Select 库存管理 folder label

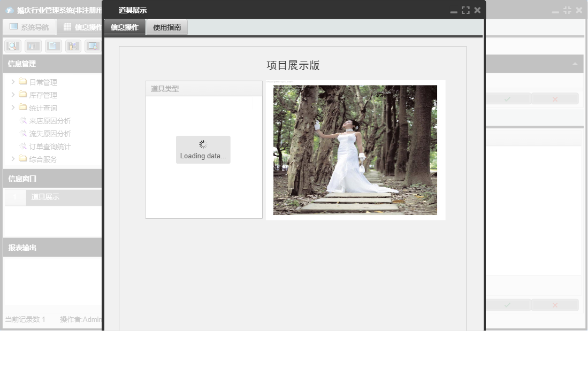coord(43,95)
